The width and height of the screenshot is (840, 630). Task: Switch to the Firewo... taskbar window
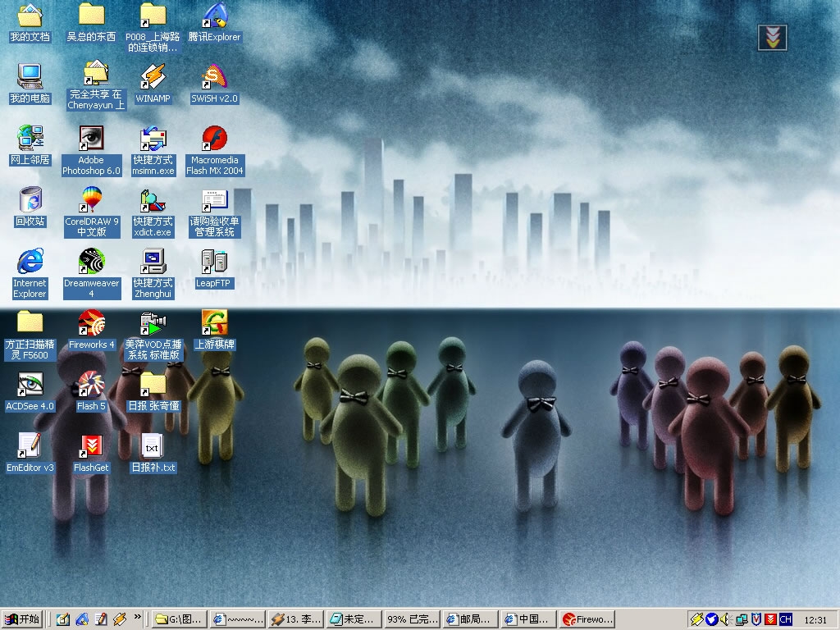pyautogui.click(x=587, y=619)
